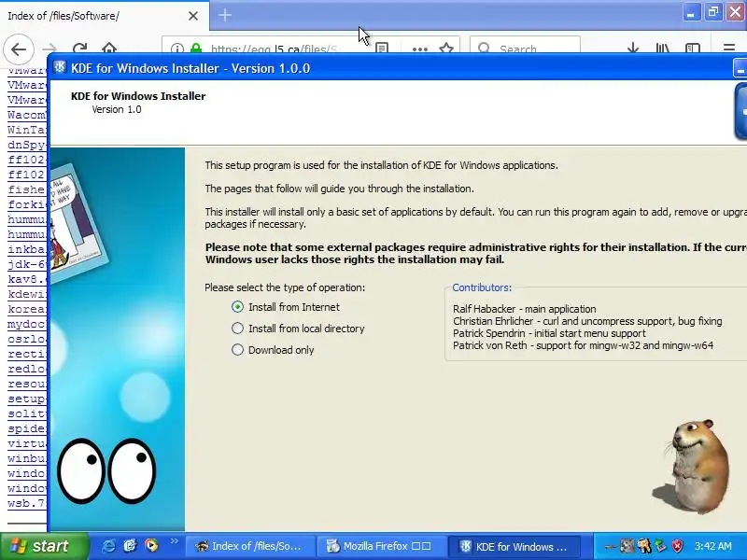Launch Internet Explorer from quick launch
This screenshot has height=560, width=747.
(x=108, y=546)
